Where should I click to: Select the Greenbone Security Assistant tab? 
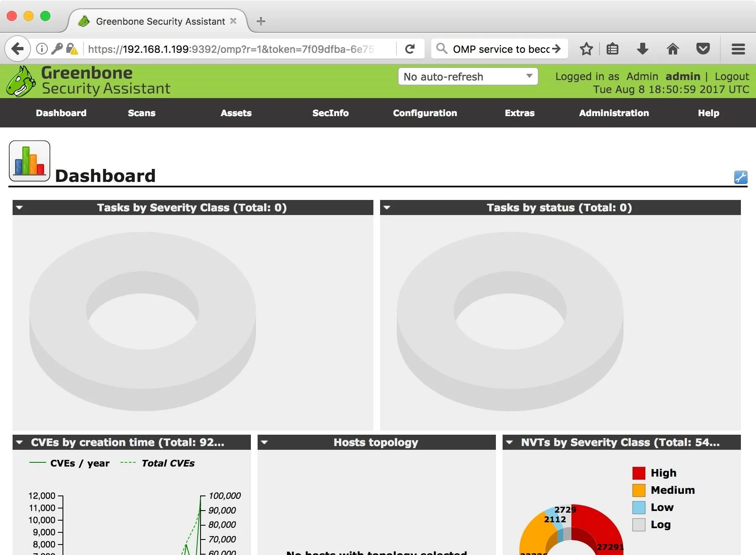[157, 21]
